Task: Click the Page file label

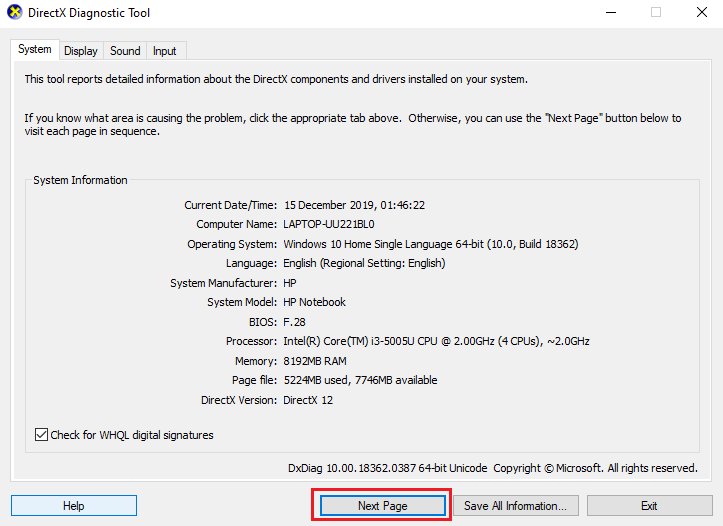Action: tap(254, 380)
